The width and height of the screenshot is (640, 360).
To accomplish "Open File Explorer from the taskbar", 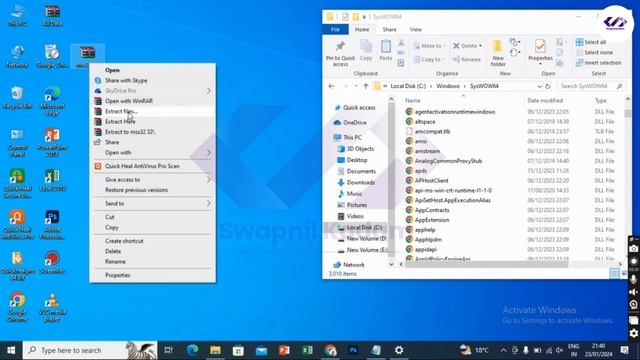I will pos(215,350).
